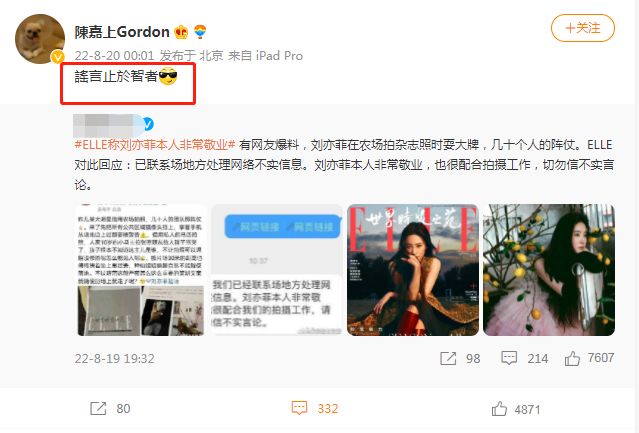Open the pink dress lemon tree photo
639x433 pixels.
pos(549,270)
